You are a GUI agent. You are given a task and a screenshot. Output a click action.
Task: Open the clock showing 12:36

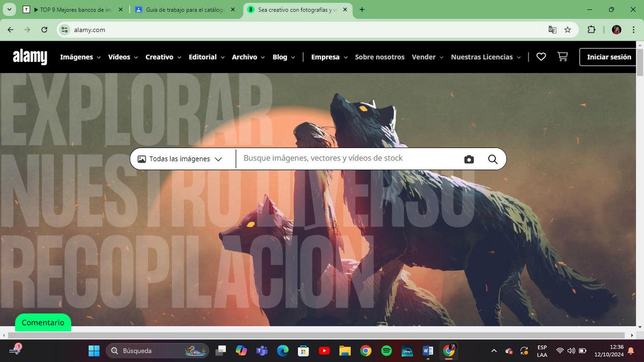[x=609, y=350]
